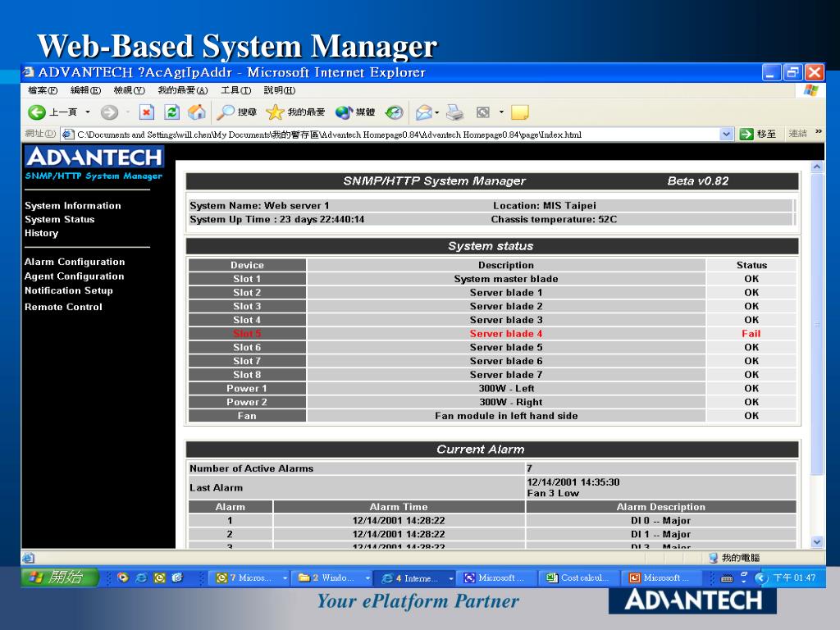Screen dimensions: 840x630
Task: Click the Edit toolbar icon next to printer
Action: pyautogui.click(x=482, y=112)
